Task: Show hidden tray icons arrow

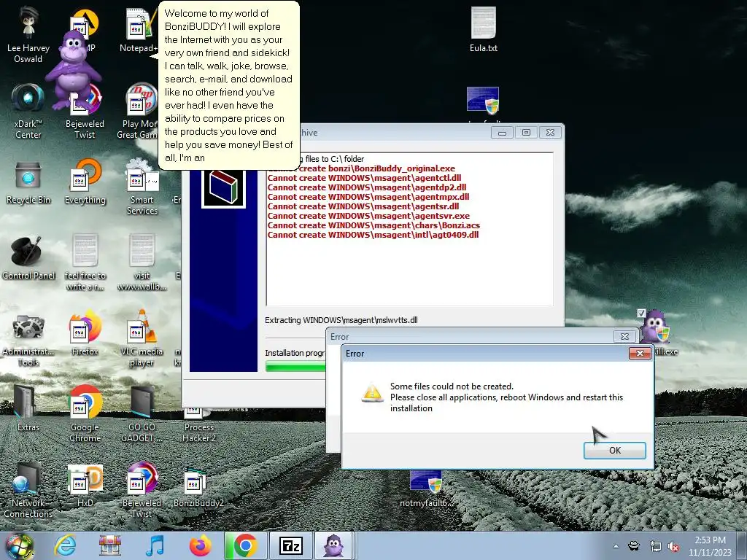Action: tap(616, 546)
